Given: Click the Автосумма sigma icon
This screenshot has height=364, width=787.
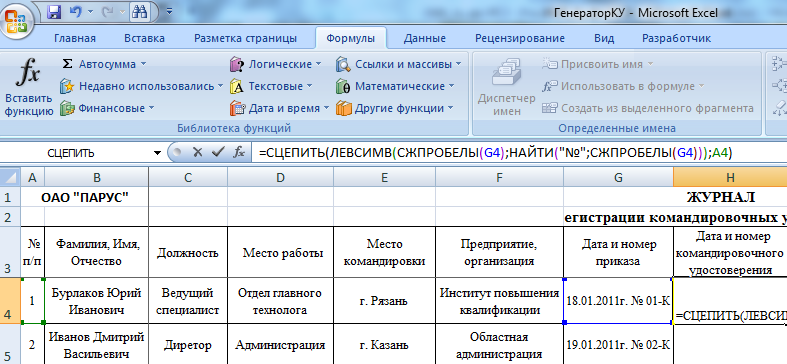Looking at the screenshot, I should tap(67, 64).
